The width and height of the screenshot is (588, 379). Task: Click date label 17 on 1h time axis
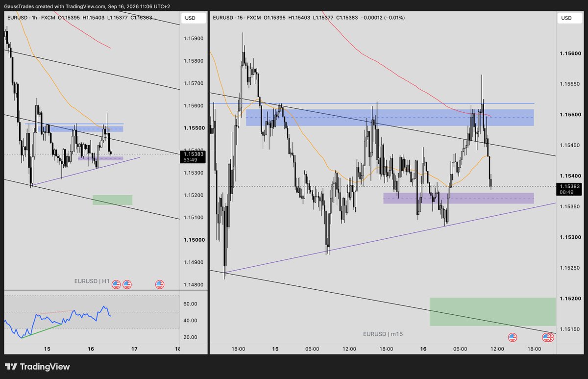pyautogui.click(x=135, y=349)
